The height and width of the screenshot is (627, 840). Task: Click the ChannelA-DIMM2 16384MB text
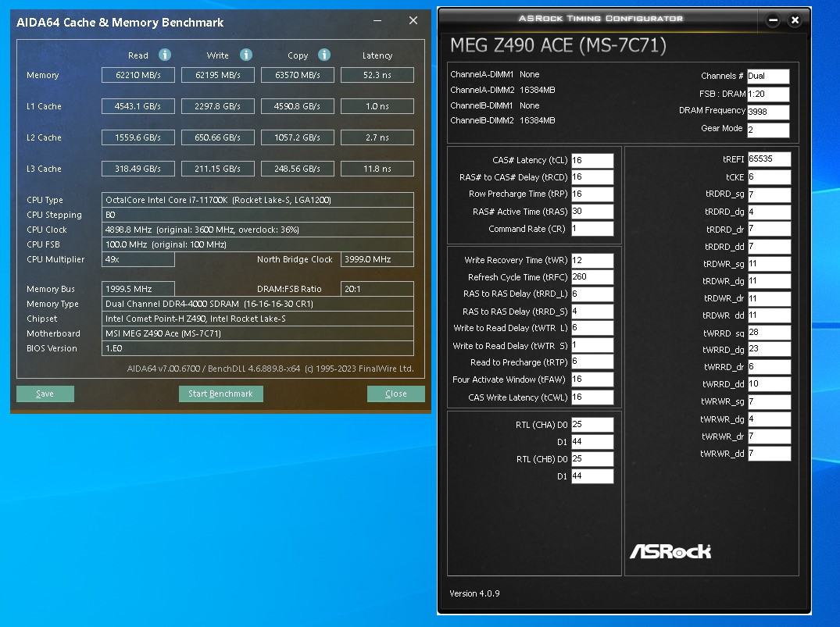(502, 90)
